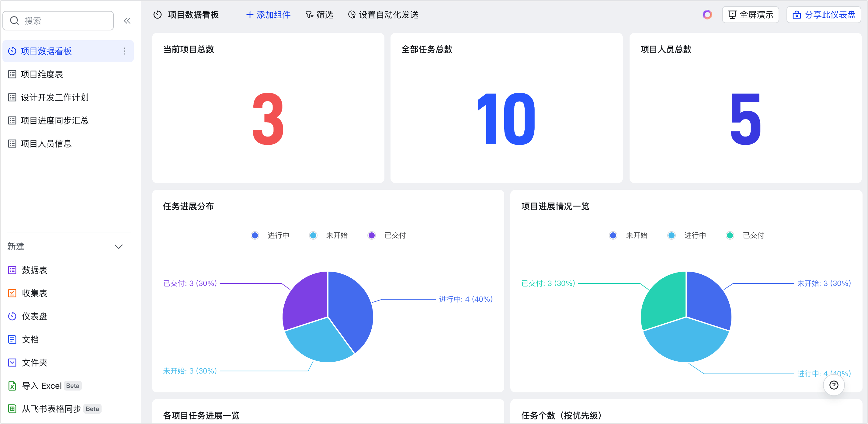Viewport: 868px width, 424px height.
Task: Click the table icon beside 项目进度同步汇总
Action: pyautogui.click(x=12, y=120)
